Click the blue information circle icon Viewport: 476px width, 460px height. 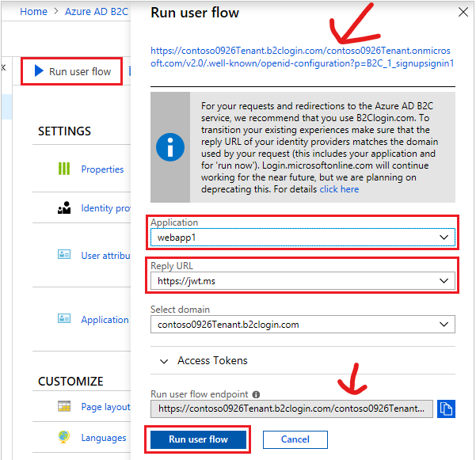pyautogui.click(x=170, y=147)
